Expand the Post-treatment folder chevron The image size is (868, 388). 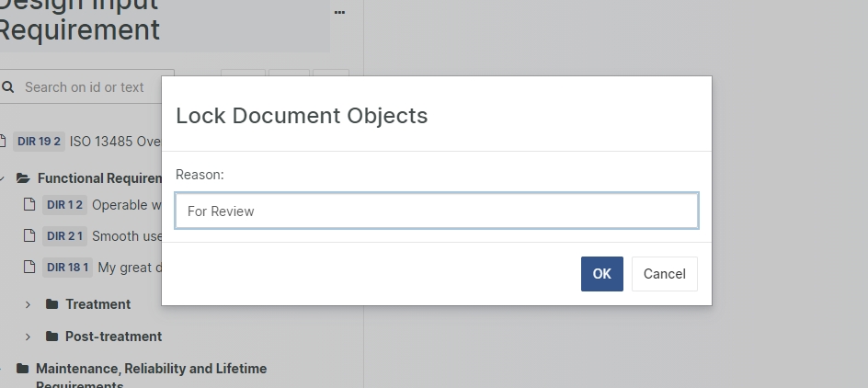[28, 337]
